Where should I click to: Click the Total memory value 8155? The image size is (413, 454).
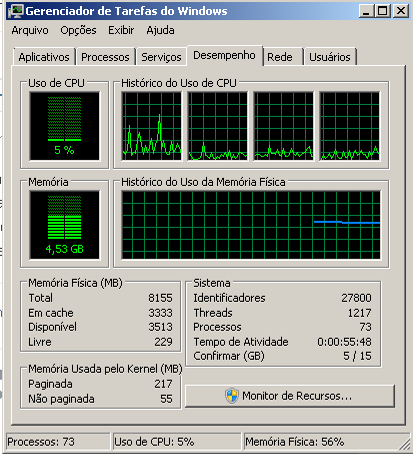point(160,298)
